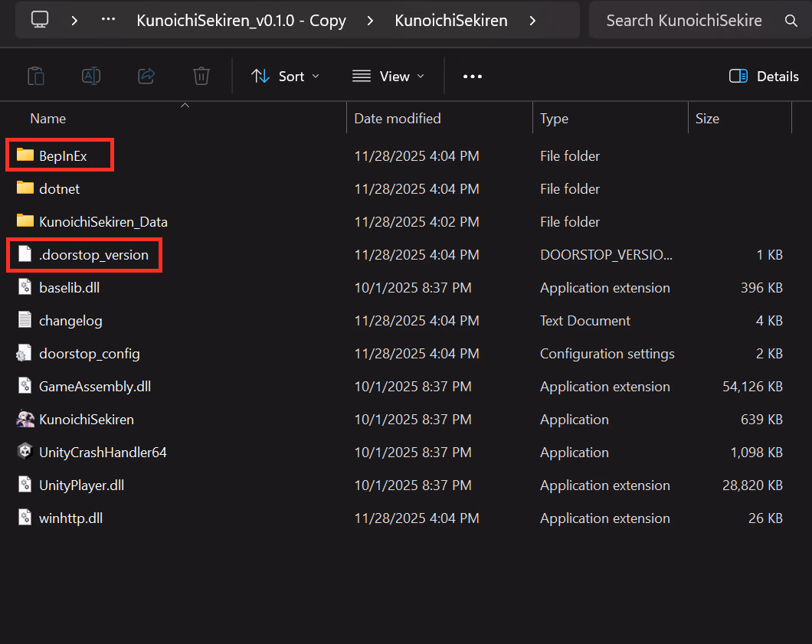Click the magnifier search icon
812x644 pixels.
pyautogui.click(x=791, y=21)
